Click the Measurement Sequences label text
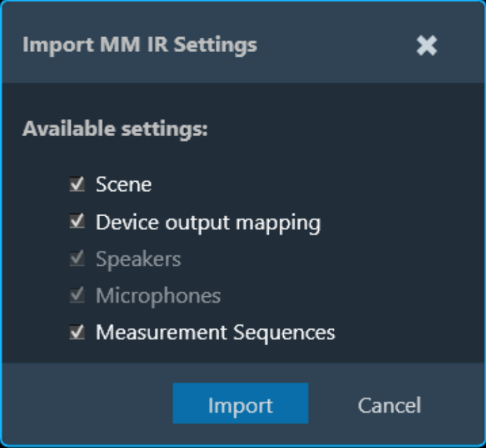This screenshot has height=448, width=486. point(215,333)
